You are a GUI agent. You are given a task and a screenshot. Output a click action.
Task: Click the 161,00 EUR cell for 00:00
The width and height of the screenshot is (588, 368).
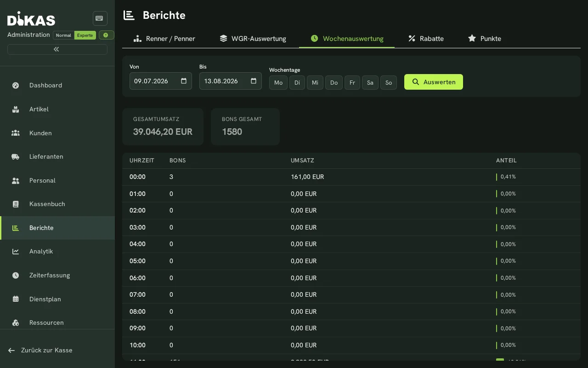pyautogui.click(x=307, y=177)
